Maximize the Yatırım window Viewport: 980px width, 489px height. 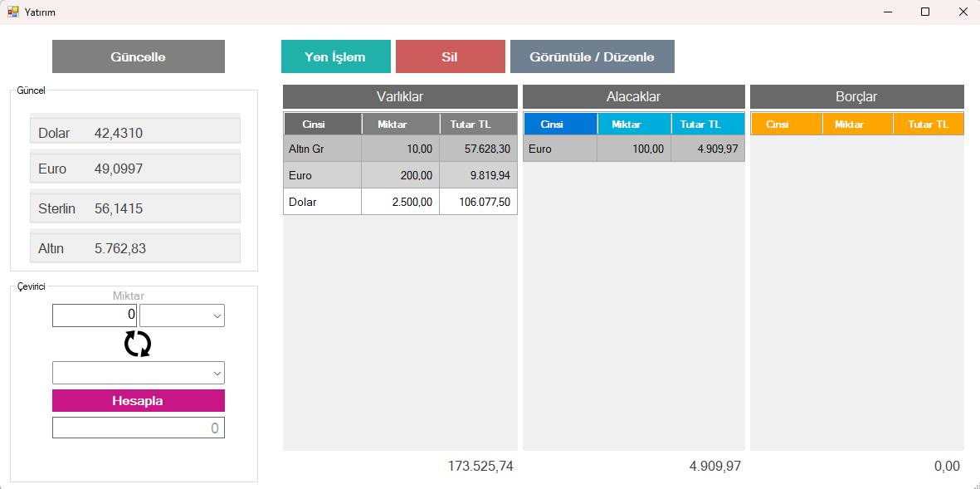tap(925, 12)
